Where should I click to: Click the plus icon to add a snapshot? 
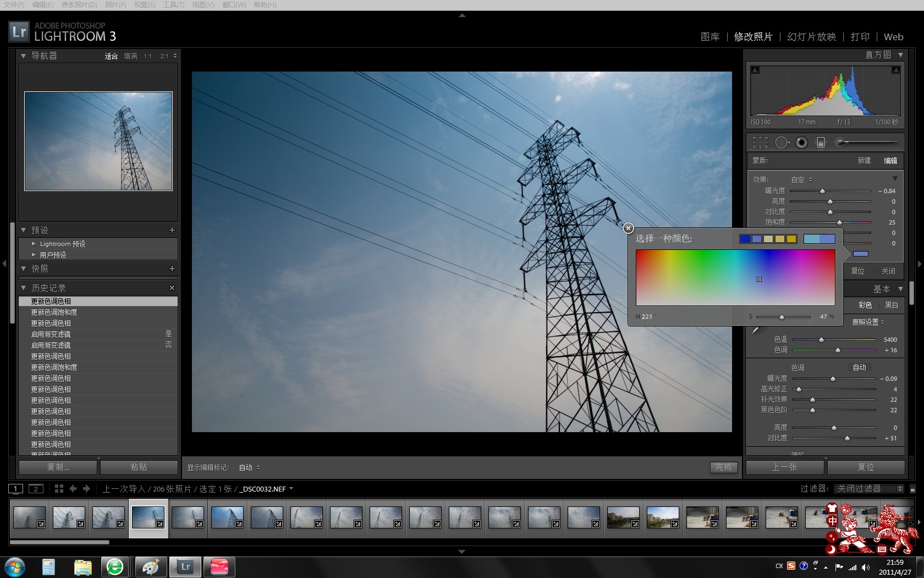(x=172, y=269)
